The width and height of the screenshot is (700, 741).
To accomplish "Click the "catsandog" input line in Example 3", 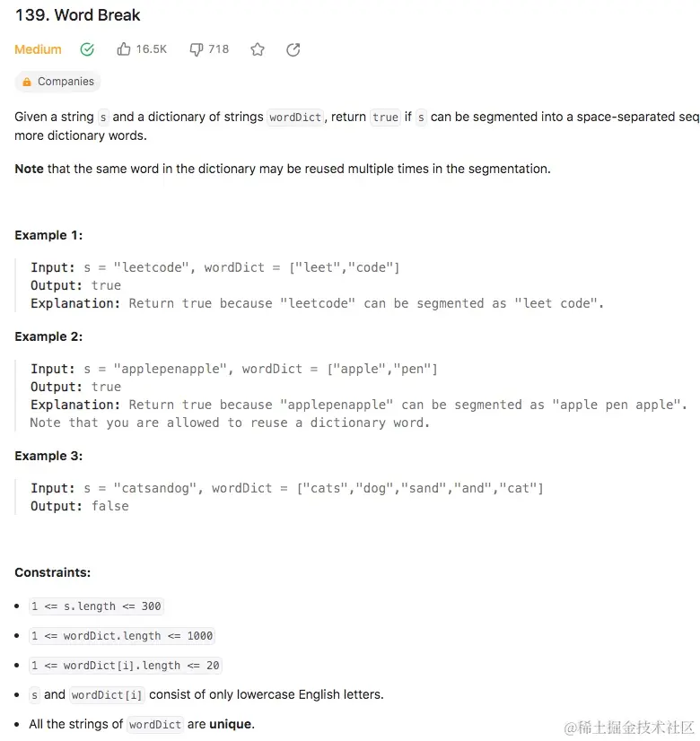I will [x=287, y=488].
